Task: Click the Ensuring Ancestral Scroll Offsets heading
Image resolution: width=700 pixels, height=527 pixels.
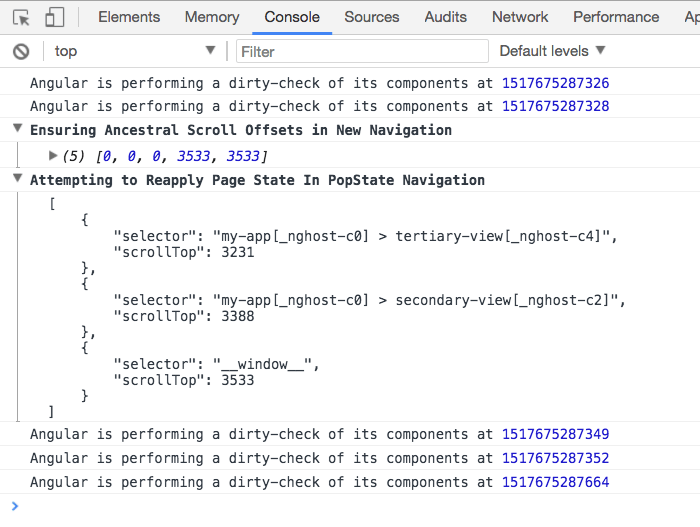Action: [x=241, y=130]
